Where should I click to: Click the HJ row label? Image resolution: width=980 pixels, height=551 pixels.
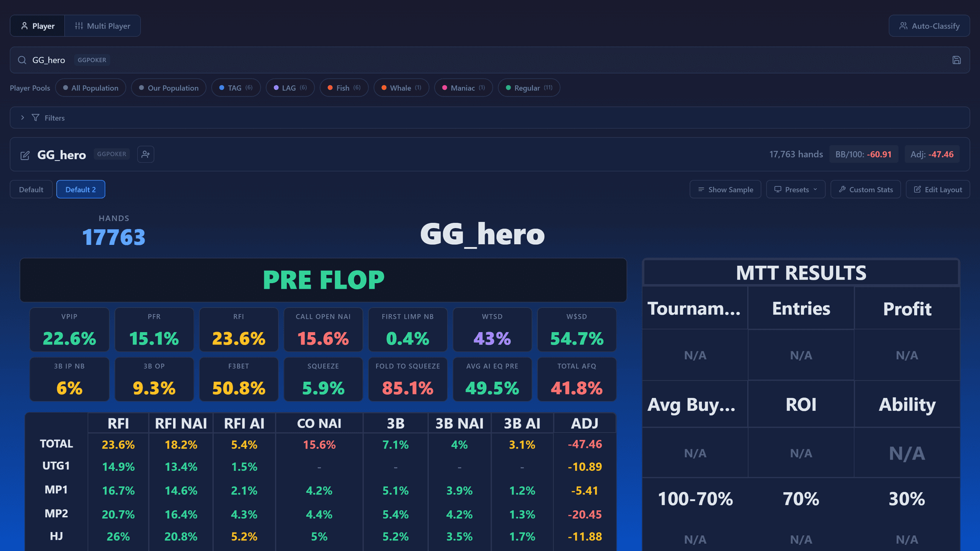(x=56, y=536)
